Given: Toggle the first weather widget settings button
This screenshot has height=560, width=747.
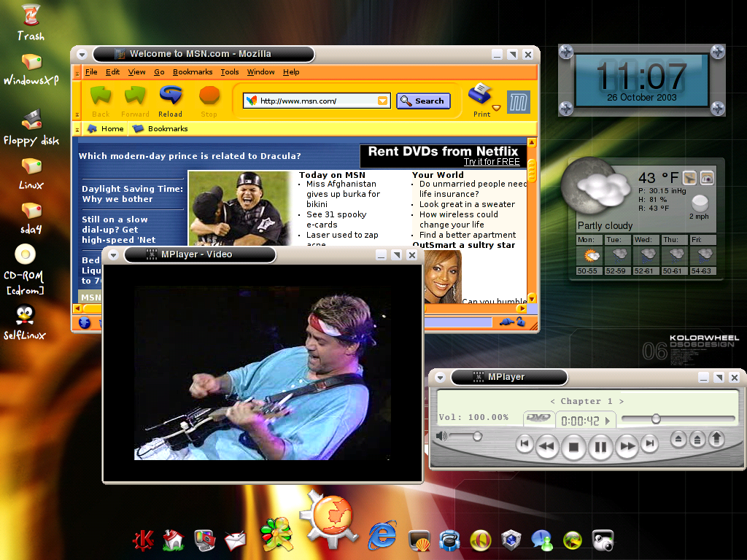Looking at the screenshot, I should 689,178.
